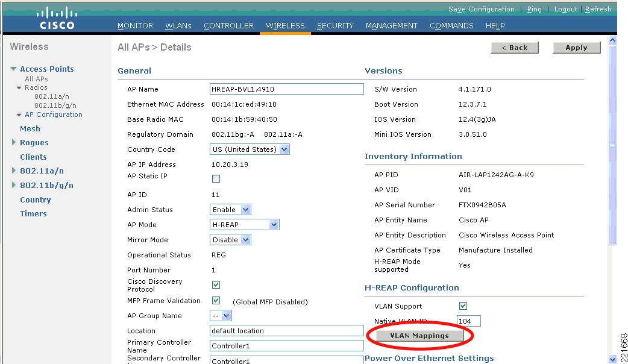Select the WIRELESS tab
The height and width of the screenshot is (364, 628).
[285, 26]
